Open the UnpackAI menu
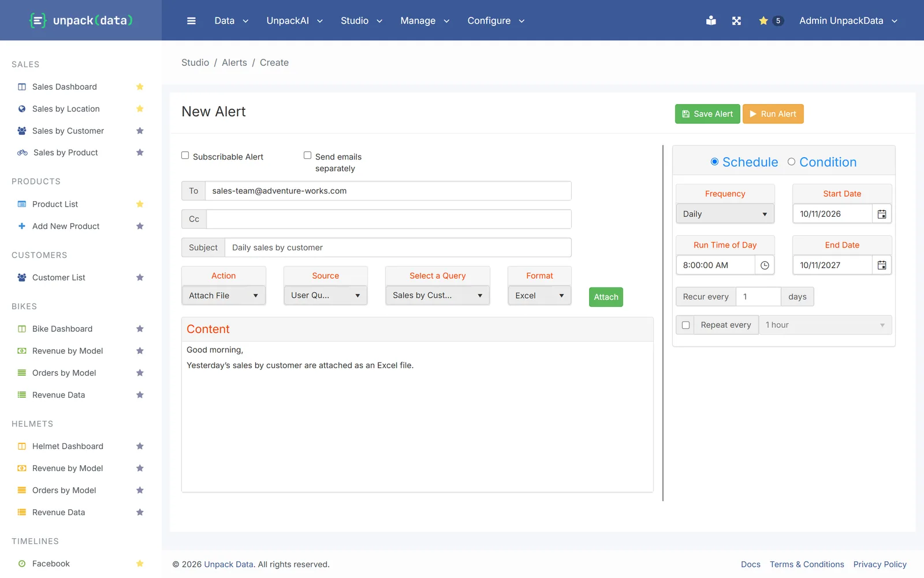924x578 pixels. pyautogui.click(x=295, y=21)
